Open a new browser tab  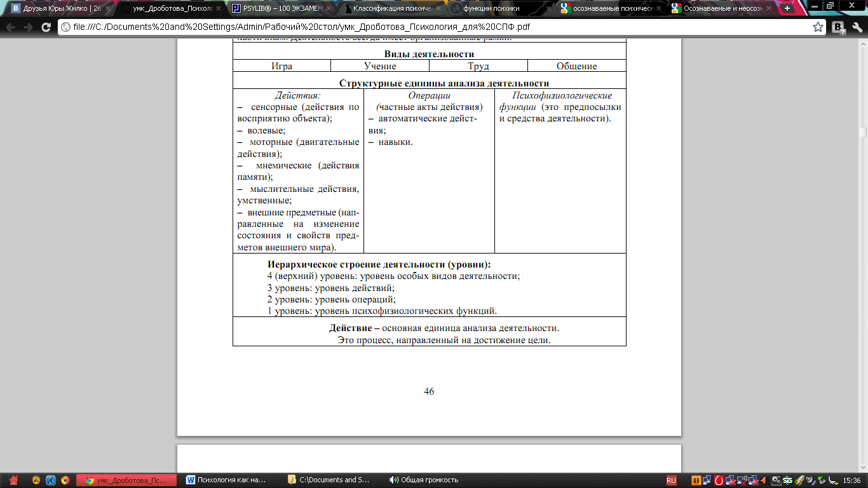[x=787, y=8]
